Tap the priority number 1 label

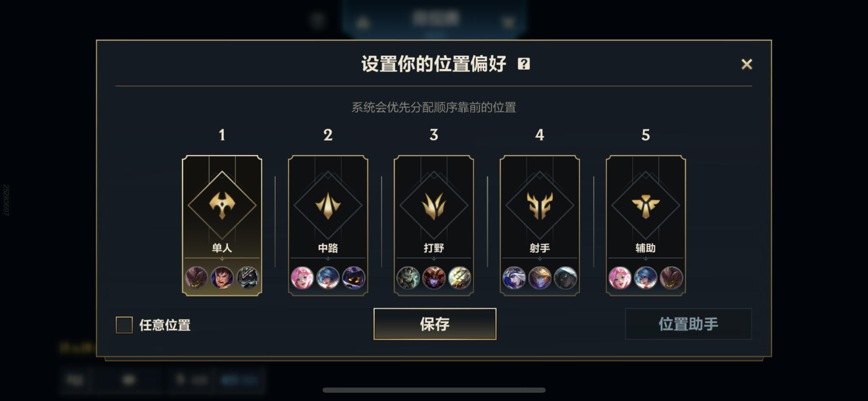[222, 135]
